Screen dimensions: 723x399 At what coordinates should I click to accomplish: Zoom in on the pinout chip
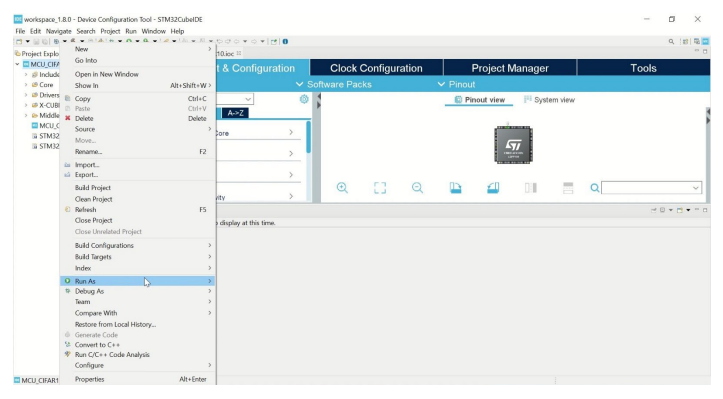pos(342,188)
